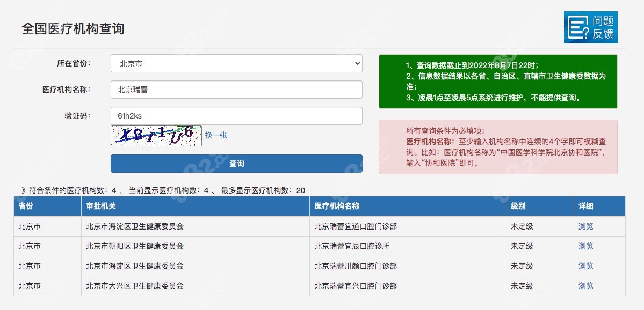The image size is (644, 310).
Task: Open 浏览 for 北京瑞蕾川颜口腔门诊部
Action: pos(585,266)
